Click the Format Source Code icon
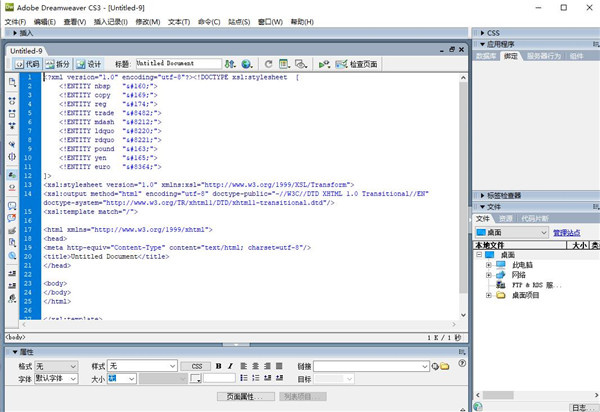This screenshot has width=600, height=412. [12, 298]
